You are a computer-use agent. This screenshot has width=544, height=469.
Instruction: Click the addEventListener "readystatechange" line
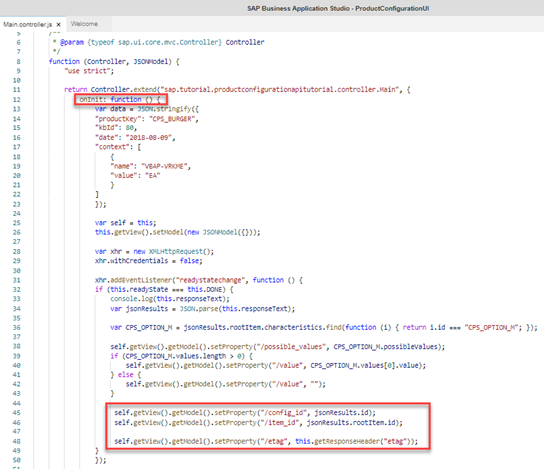pyautogui.click(x=199, y=280)
